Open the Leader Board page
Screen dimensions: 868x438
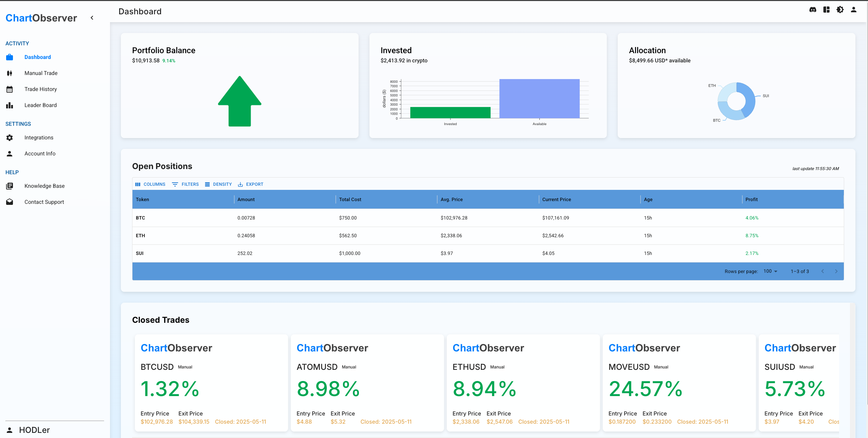tap(41, 105)
